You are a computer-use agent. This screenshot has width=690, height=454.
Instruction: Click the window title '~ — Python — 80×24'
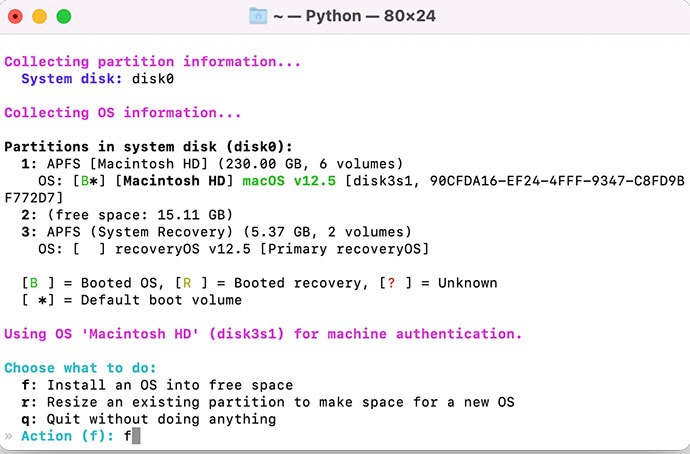[x=355, y=16]
